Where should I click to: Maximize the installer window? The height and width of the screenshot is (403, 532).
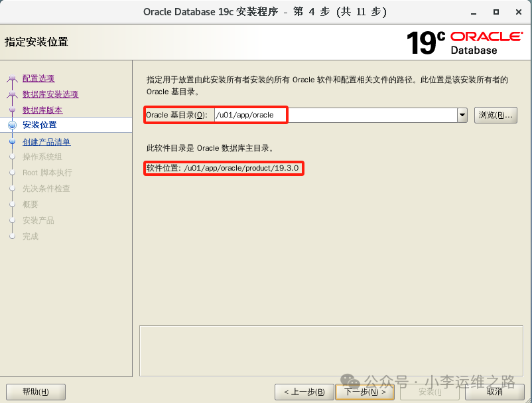[x=496, y=12]
